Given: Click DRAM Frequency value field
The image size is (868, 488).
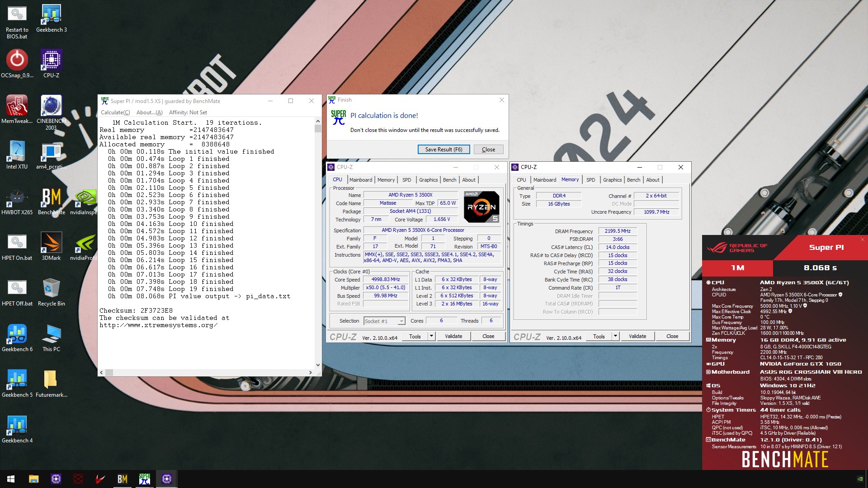Looking at the screenshot, I should pyautogui.click(x=618, y=231).
